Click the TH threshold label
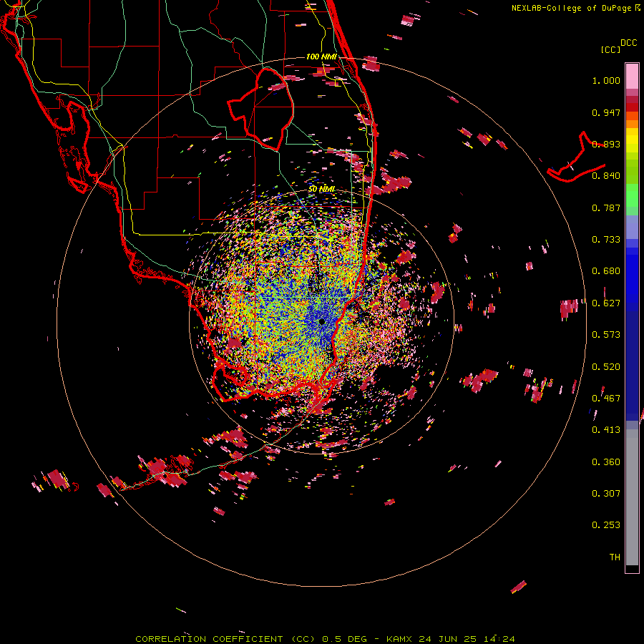This screenshot has width=644, height=644. pos(615,557)
